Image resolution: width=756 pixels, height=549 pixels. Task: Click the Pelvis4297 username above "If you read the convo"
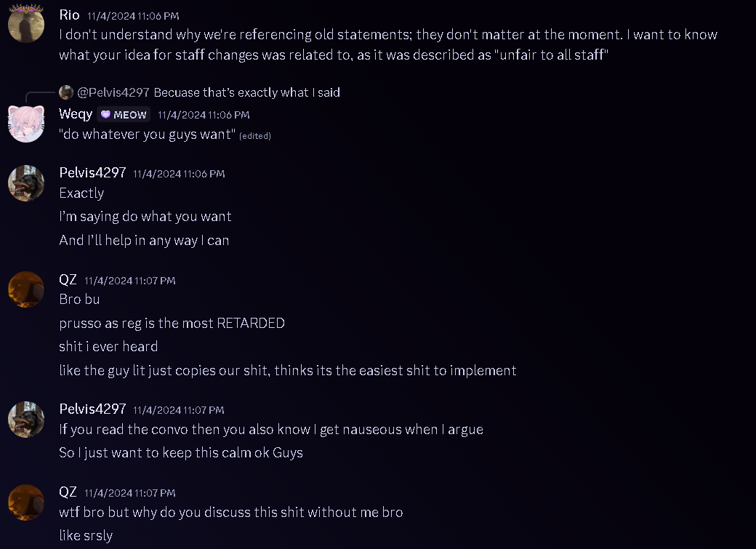pyautogui.click(x=92, y=409)
